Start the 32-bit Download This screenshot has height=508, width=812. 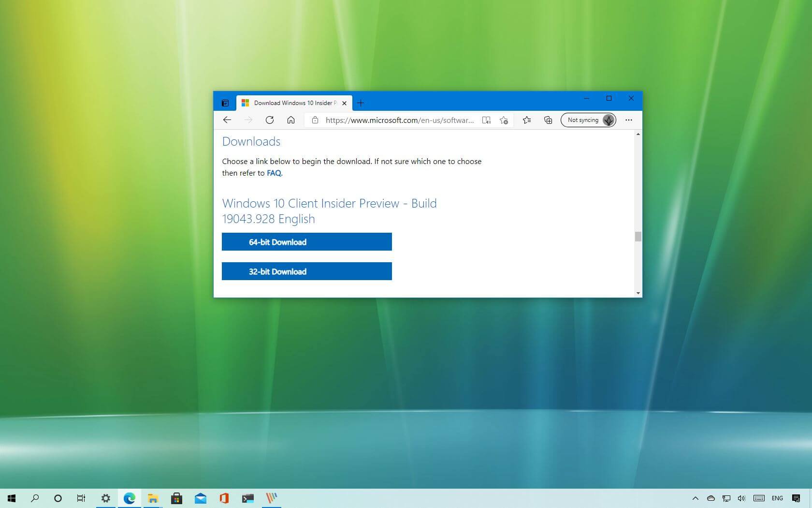coord(306,271)
